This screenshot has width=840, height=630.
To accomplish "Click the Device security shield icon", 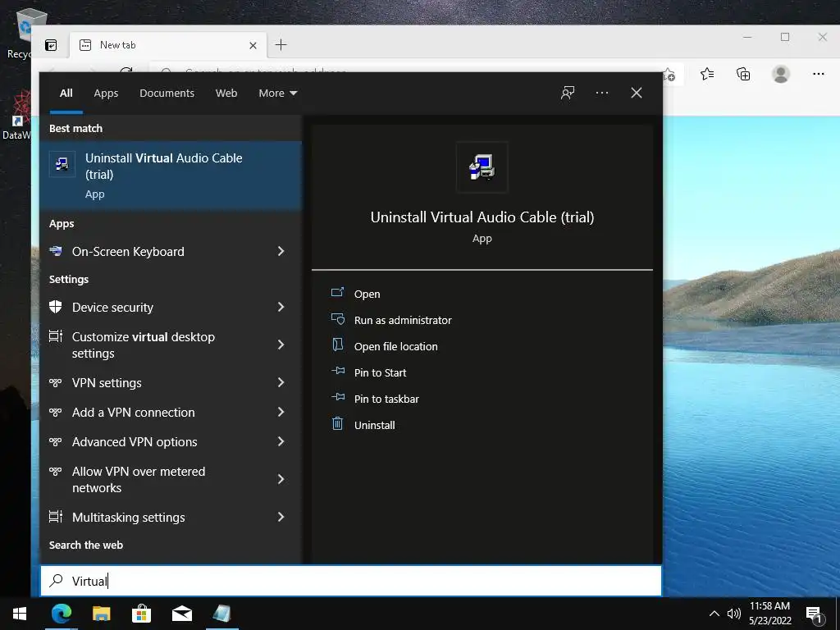I will 55,307.
